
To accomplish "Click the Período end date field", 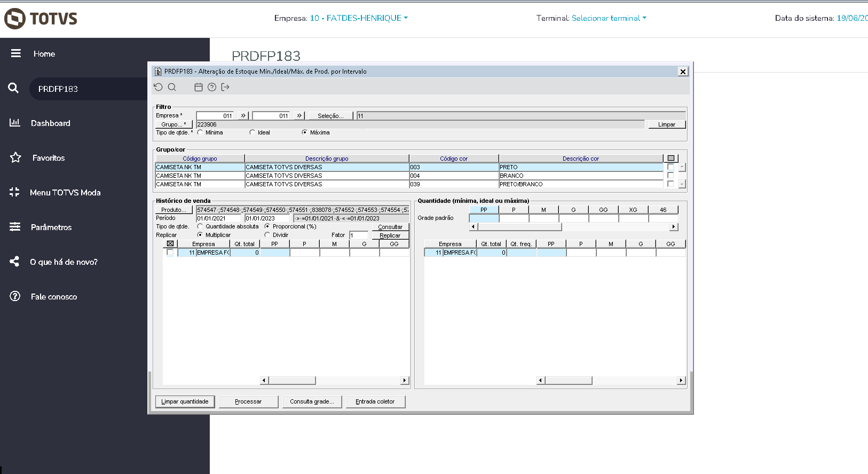I will pyautogui.click(x=267, y=218).
